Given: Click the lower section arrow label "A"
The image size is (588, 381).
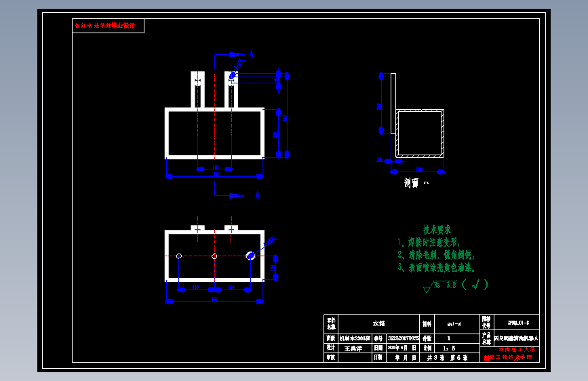Looking at the screenshot, I should tap(258, 195).
